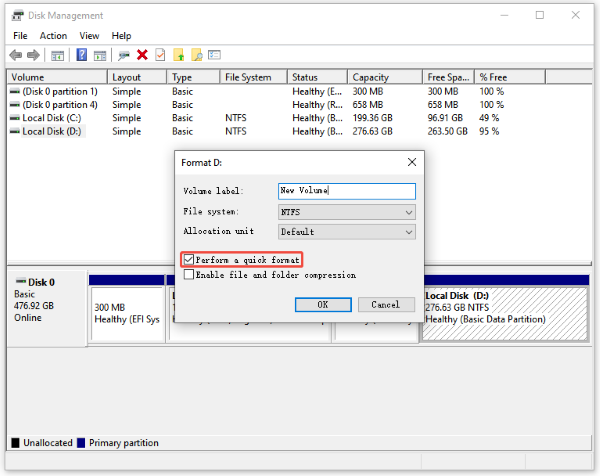This screenshot has width=600, height=476.
Task: Sort by the Volume column header
Action: (x=57, y=77)
